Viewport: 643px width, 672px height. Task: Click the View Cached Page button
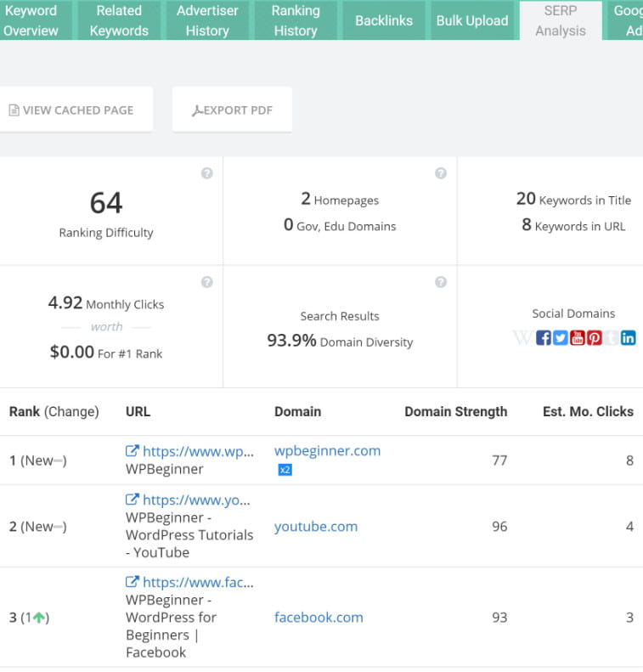(76, 110)
